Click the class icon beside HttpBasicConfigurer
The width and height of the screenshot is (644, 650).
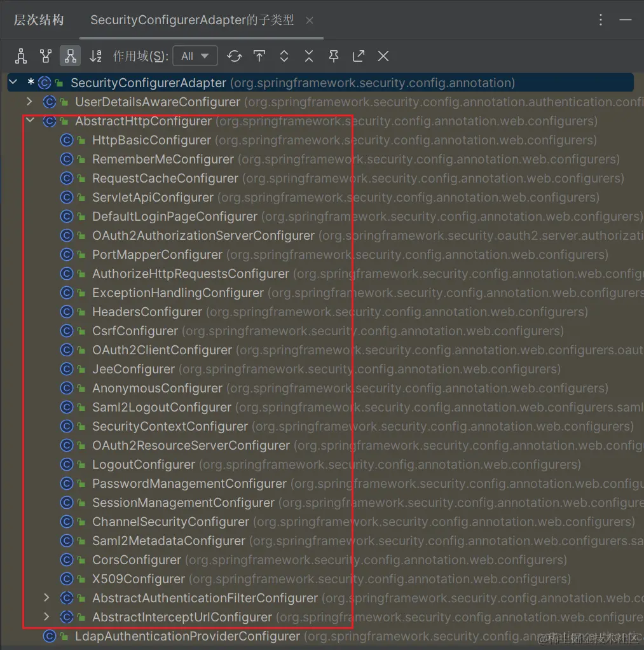[x=66, y=140]
